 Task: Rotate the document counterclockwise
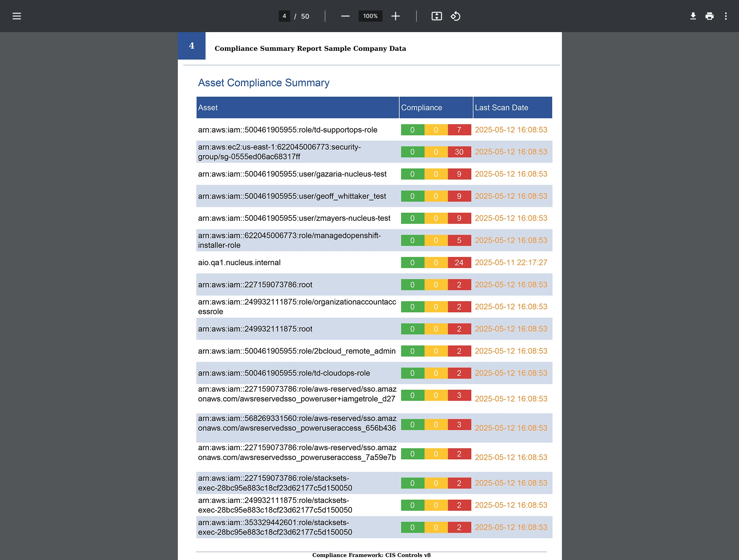pyautogui.click(x=455, y=16)
